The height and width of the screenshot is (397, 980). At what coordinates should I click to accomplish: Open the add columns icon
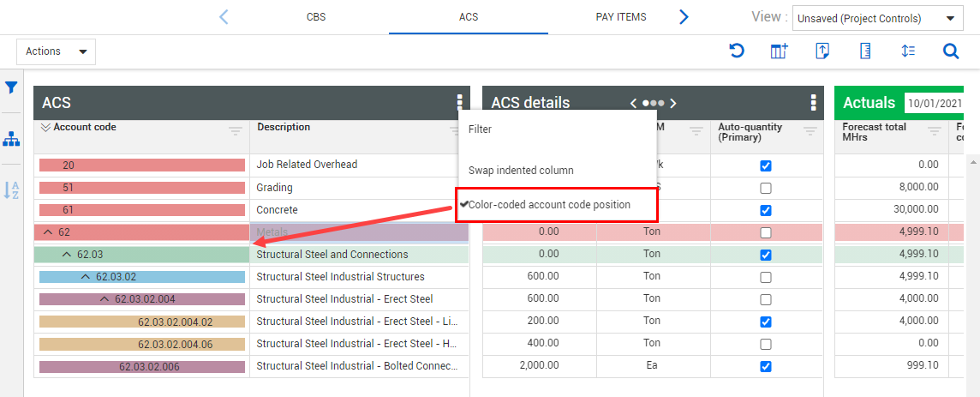779,51
